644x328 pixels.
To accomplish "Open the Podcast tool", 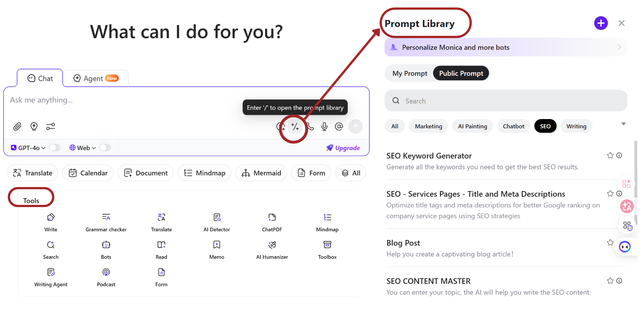I will (x=106, y=277).
